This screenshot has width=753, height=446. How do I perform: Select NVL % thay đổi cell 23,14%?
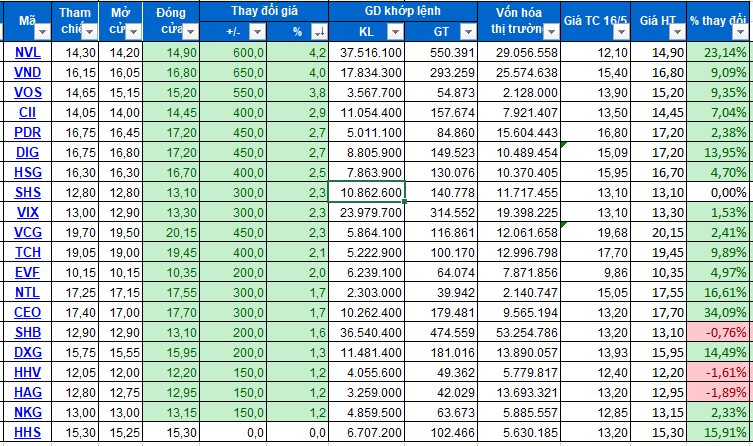pos(718,52)
